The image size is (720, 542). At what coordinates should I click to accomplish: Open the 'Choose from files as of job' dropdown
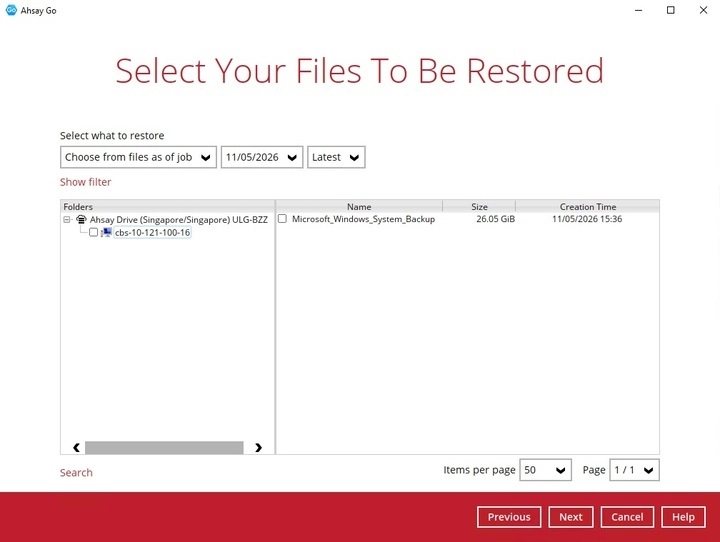point(138,157)
